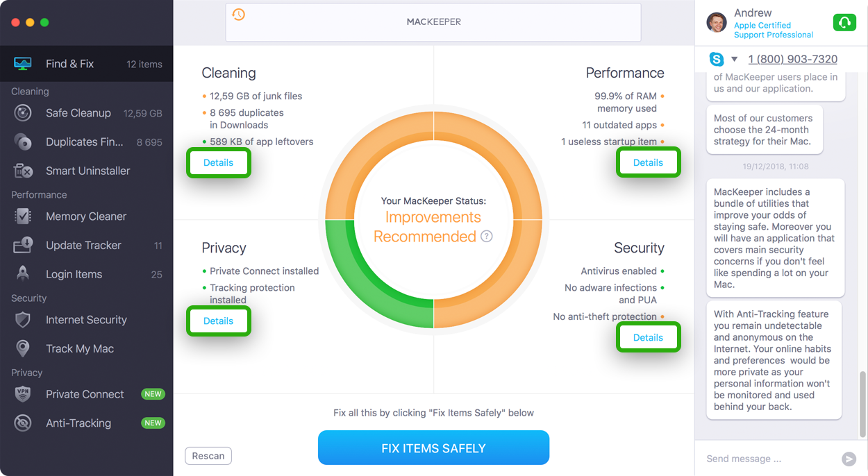Viewport: 868px width, 476px height.
Task: Click the orange scan history clock icon
Action: (238, 15)
